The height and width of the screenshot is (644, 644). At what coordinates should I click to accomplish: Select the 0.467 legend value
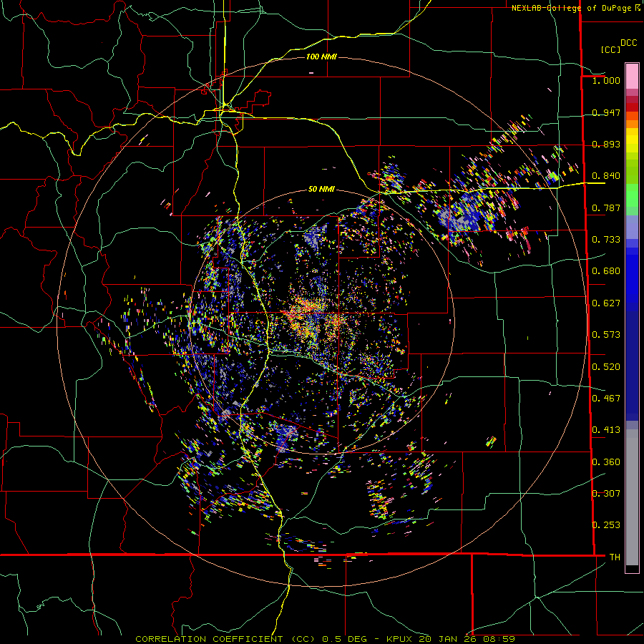[606, 398]
